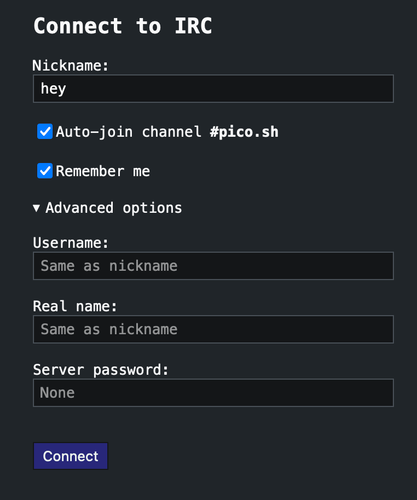Click the None placeholder in Server password
Viewport: 417px width, 500px height.
click(x=57, y=393)
